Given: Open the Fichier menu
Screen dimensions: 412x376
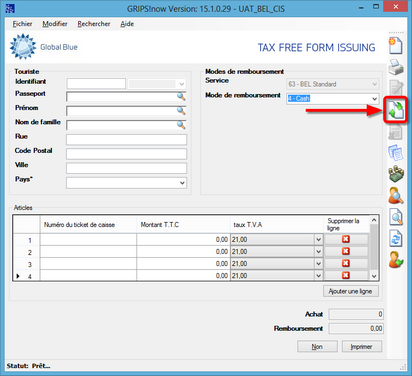Looking at the screenshot, I should (22, 24).
